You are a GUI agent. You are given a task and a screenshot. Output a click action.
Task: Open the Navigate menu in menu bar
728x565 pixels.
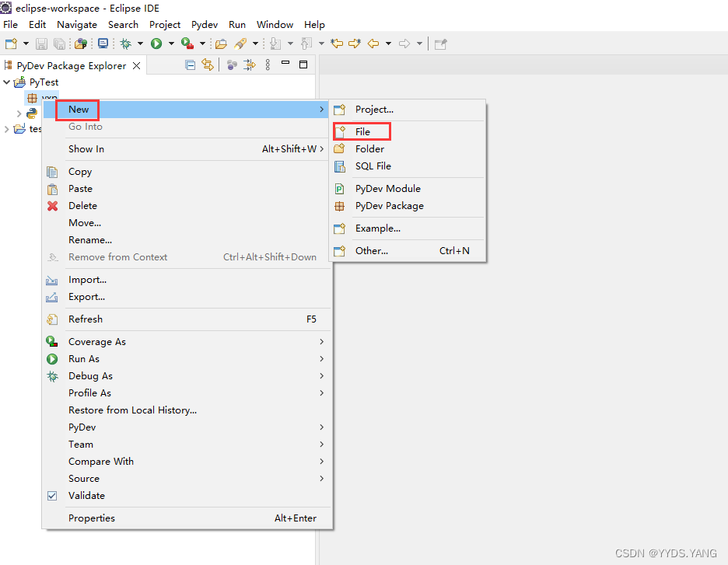[x=77, y=25]
